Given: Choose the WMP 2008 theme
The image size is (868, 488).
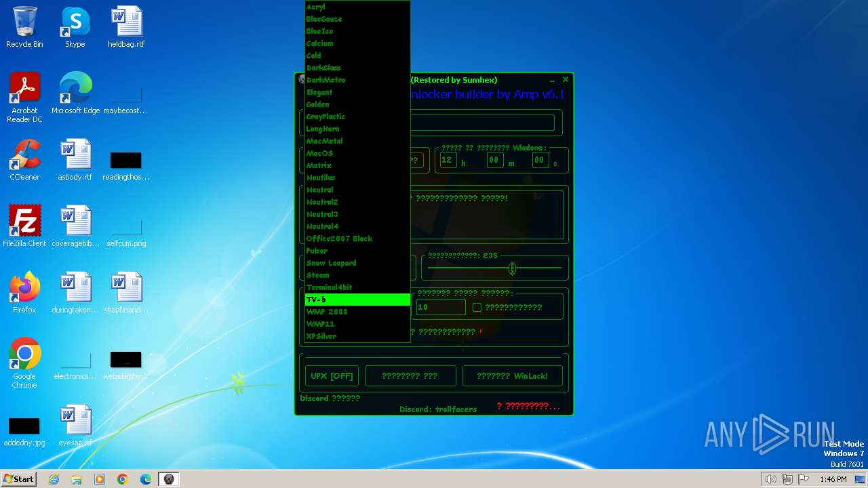Looking at the screenshot, I should (x=357, y=312).
